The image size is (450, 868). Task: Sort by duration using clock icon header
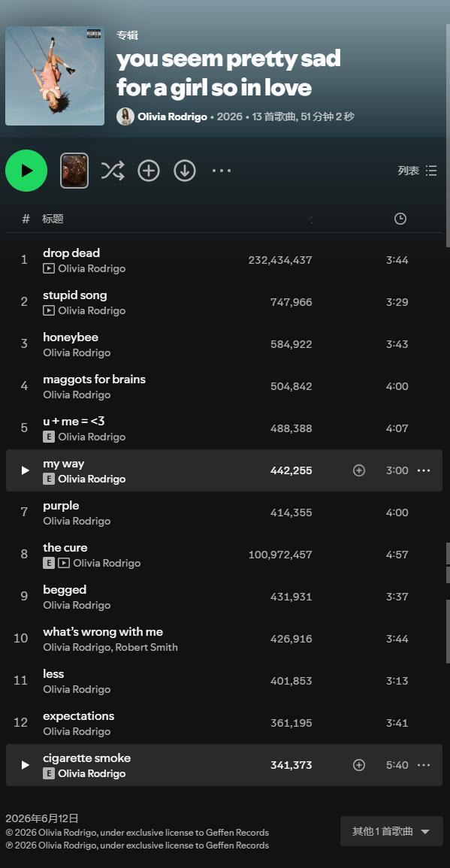point(400,219)
